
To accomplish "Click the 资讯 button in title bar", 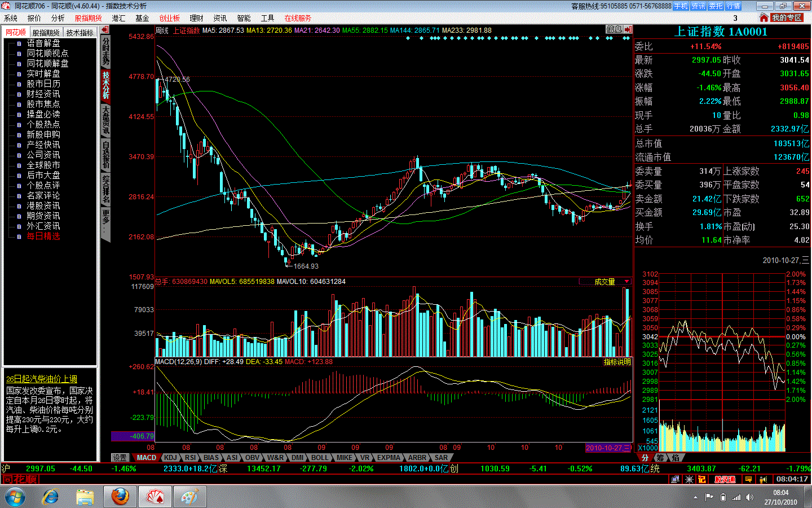I will click(698, 6).
